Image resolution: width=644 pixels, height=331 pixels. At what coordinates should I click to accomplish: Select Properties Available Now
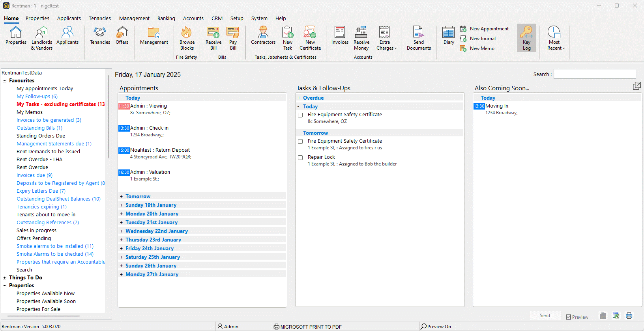pyautogui.click(x=45, y=294)
